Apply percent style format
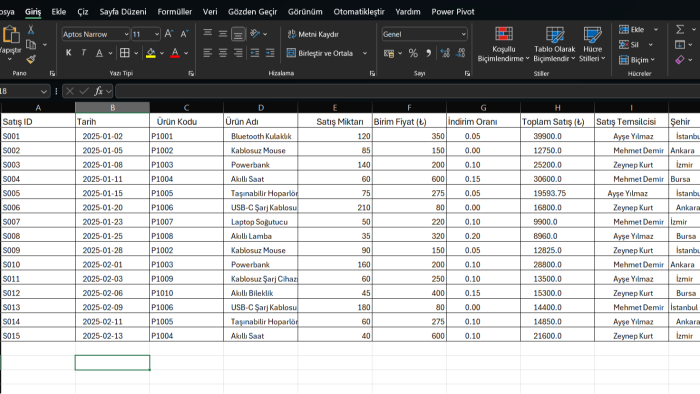This screenshot has width=700, height=394. click(x=413, y=54)
